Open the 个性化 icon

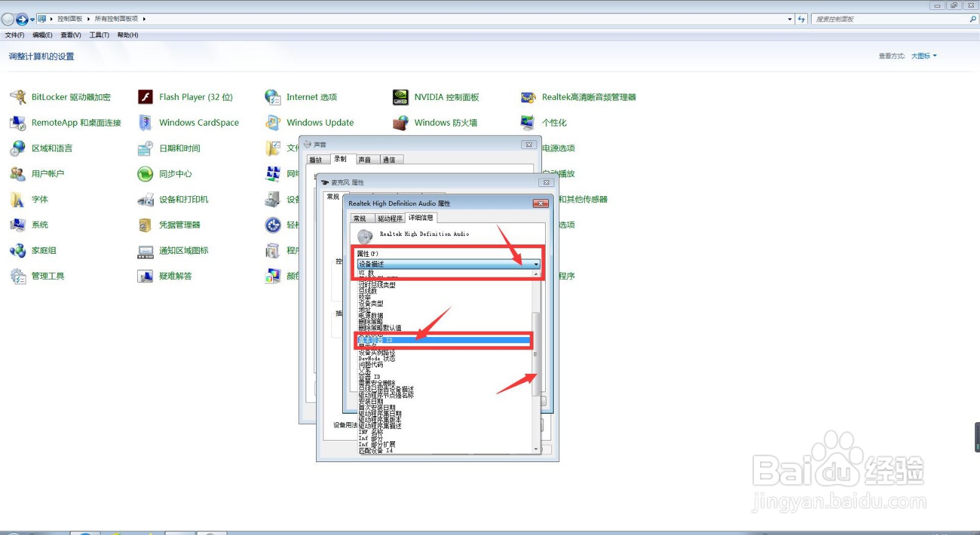528,123
